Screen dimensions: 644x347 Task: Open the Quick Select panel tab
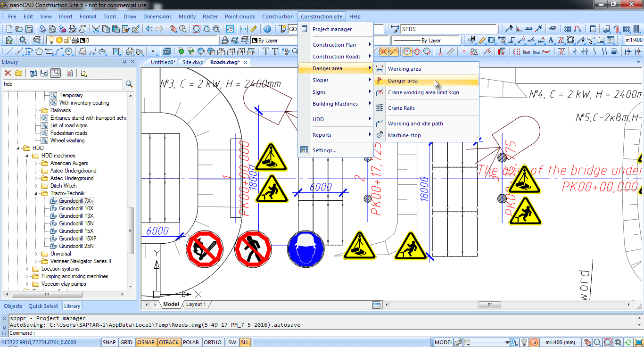point(43,306)
